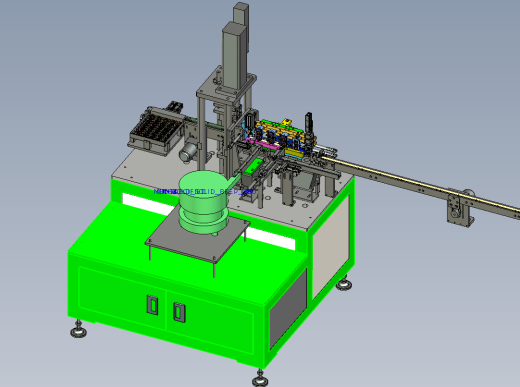
Task: Click the small cylindrical motor near the tray
Action: (x=188, y=153)
